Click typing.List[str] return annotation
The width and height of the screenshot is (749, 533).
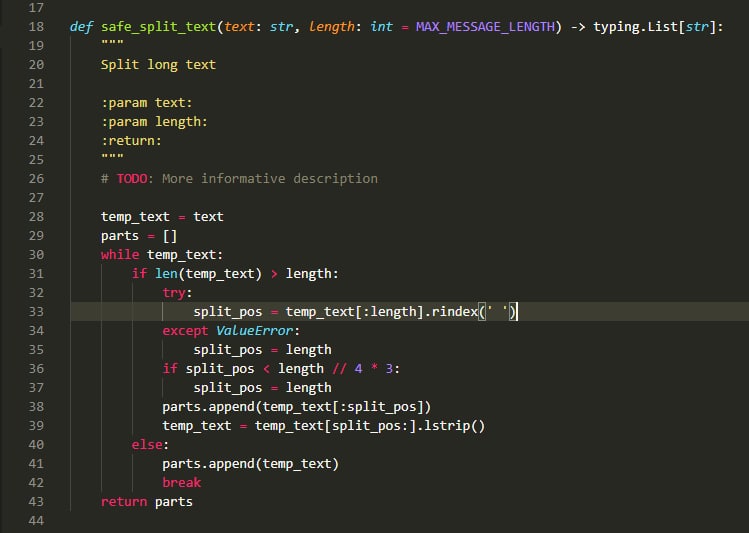(x=654, y=27)
